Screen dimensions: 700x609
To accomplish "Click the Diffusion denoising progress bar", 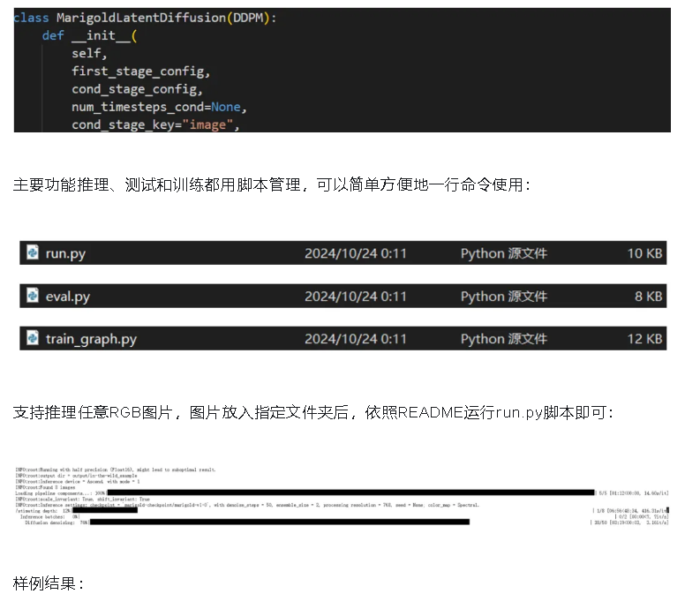I will pos(280,523).
